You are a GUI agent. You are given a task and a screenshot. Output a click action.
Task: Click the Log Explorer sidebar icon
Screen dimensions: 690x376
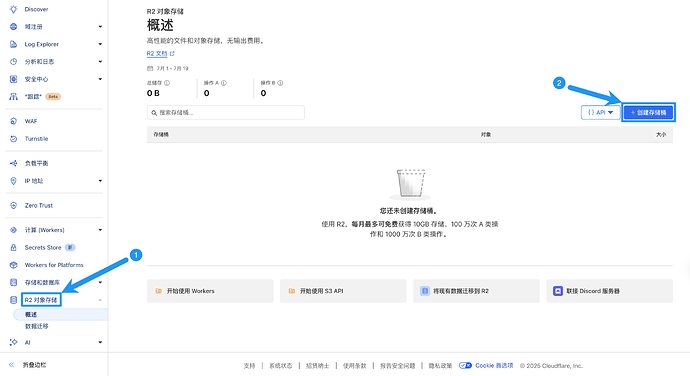pos(14,44)
